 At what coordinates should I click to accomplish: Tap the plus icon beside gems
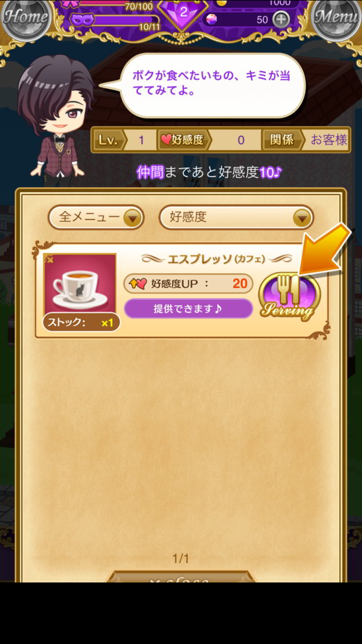pos(281,19)
